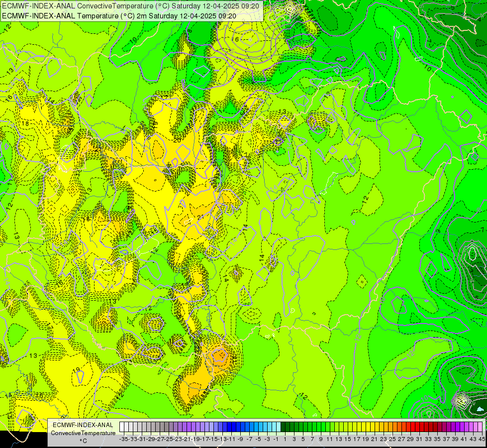Pick the purple swatch above -19 in legend

(x=193, y=427)
